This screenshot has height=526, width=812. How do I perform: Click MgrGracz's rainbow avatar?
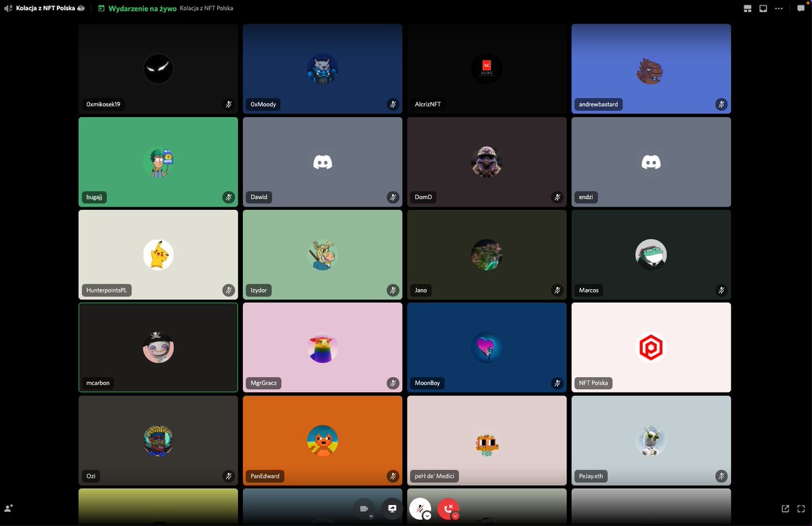tap(323, 347)
